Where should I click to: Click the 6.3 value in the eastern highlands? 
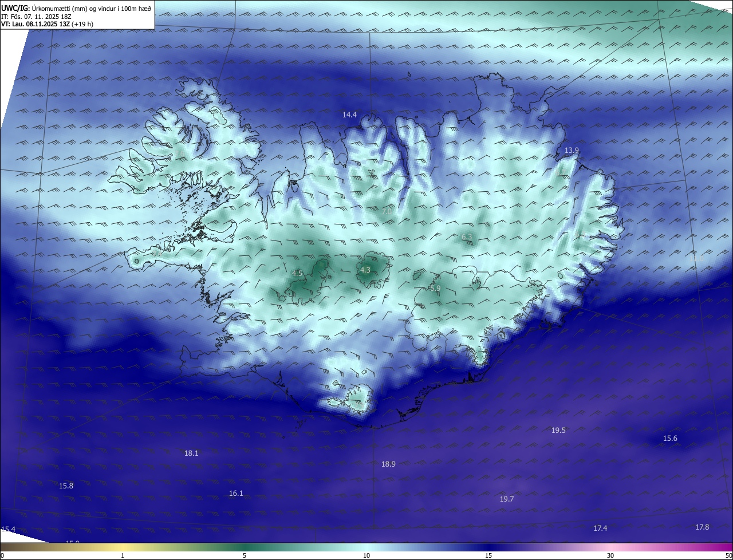[x=467, y=237]
